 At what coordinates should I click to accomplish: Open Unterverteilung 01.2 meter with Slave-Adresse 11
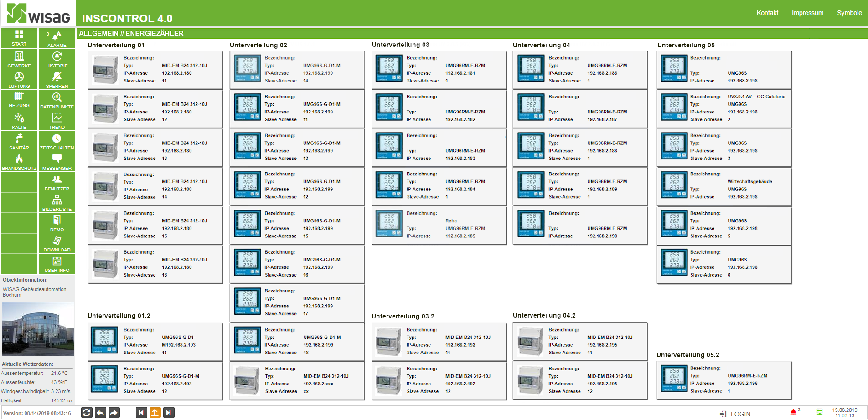click(x=155, y=342)
